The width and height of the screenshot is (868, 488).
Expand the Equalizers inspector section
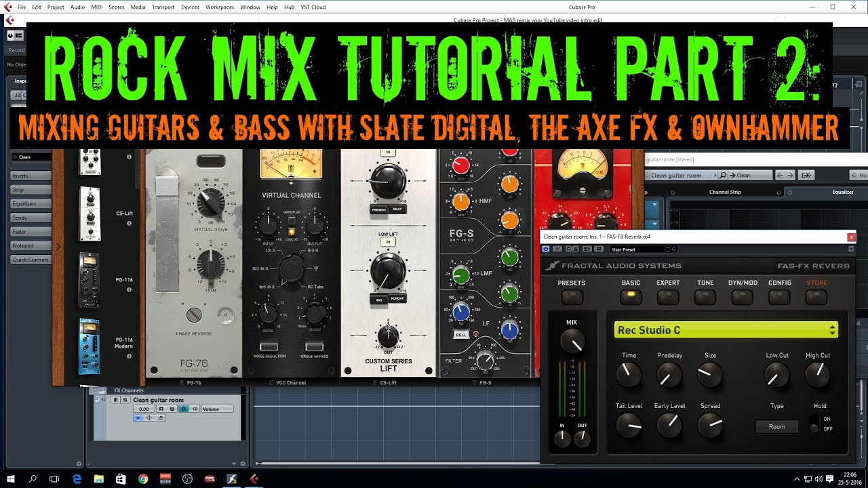[31, 203]
